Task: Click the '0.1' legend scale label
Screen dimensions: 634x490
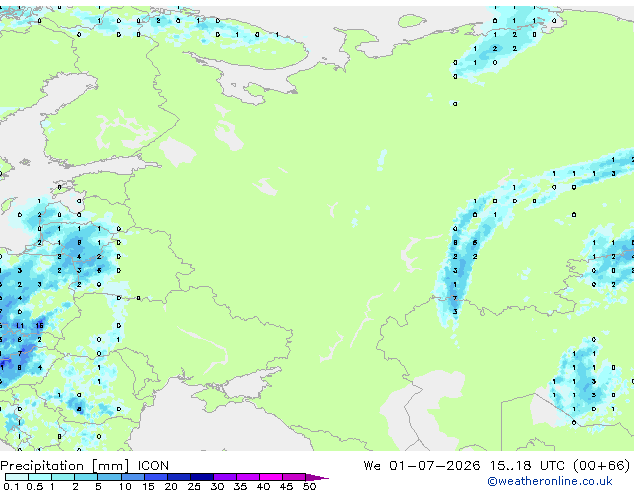Action: (11, 486)
